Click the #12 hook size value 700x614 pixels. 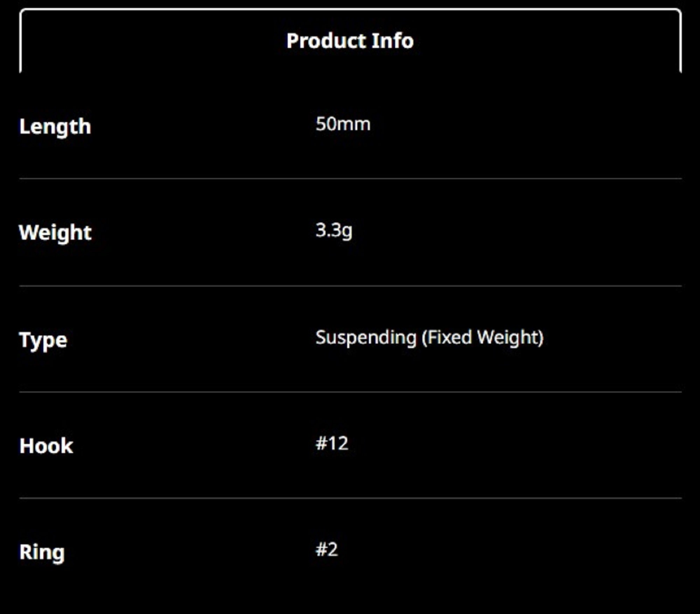(x=332, y=443)
